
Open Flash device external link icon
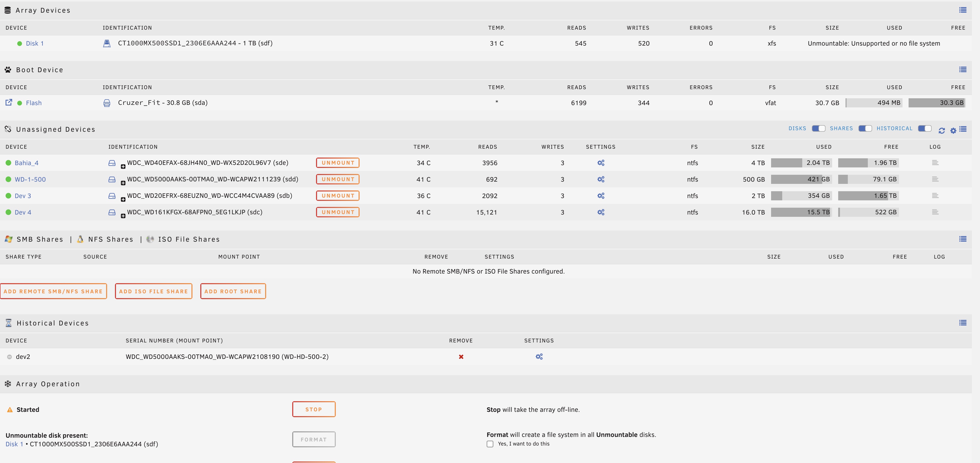[9, 102]
